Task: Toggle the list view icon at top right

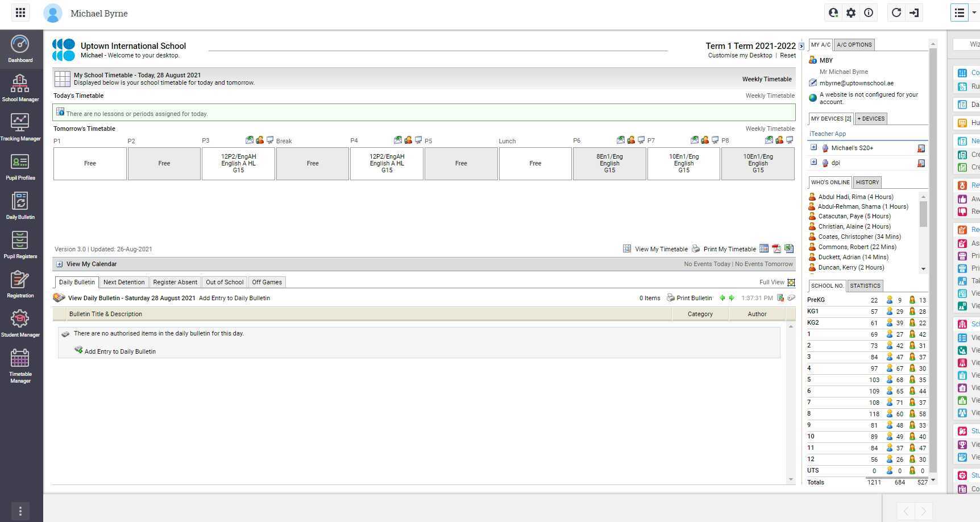Action: (x=959, y=12)
